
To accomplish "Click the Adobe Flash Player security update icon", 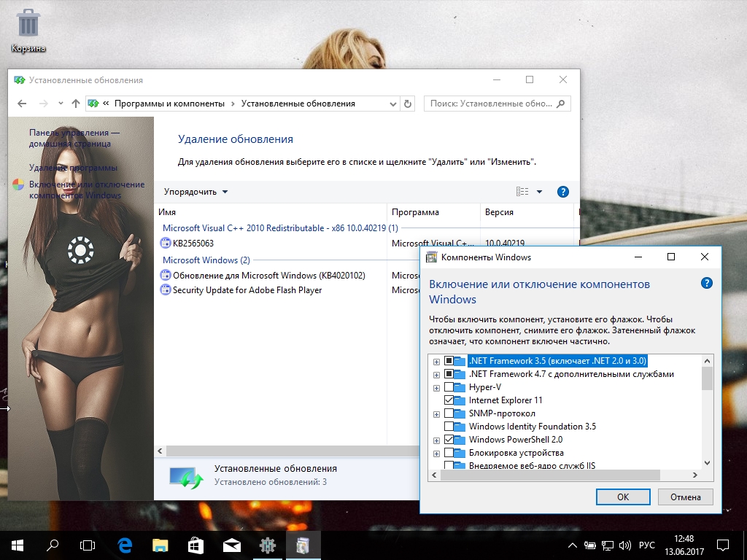I will pos(166,290).
